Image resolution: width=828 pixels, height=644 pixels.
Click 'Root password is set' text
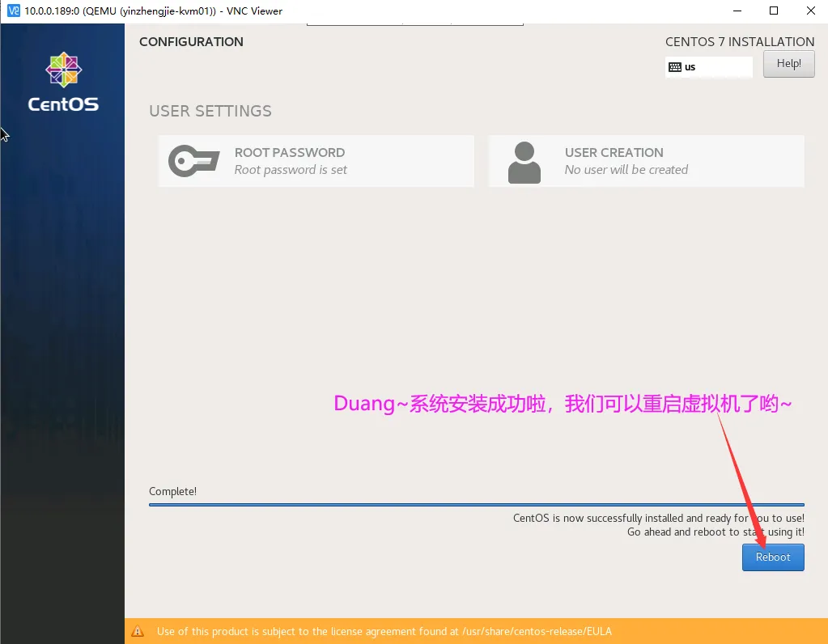pos(291,170)
